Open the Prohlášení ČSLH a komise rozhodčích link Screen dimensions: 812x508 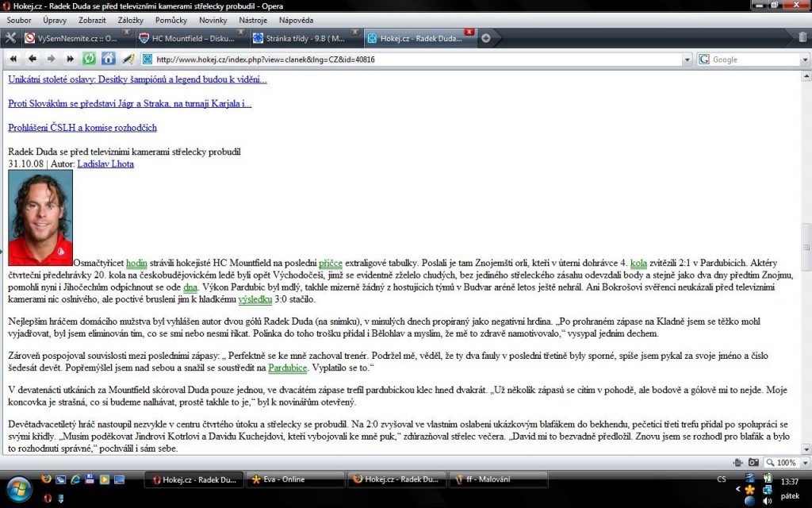(82, 127)
